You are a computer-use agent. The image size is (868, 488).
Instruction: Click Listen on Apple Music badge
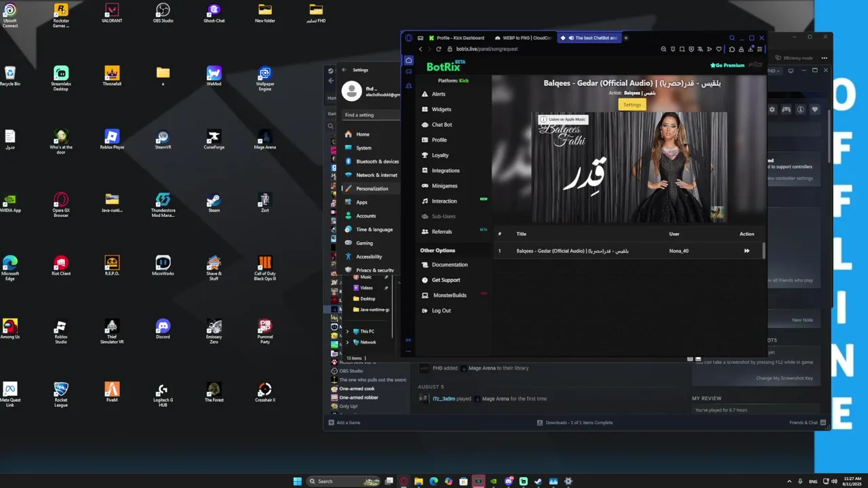tap(564, 119)
